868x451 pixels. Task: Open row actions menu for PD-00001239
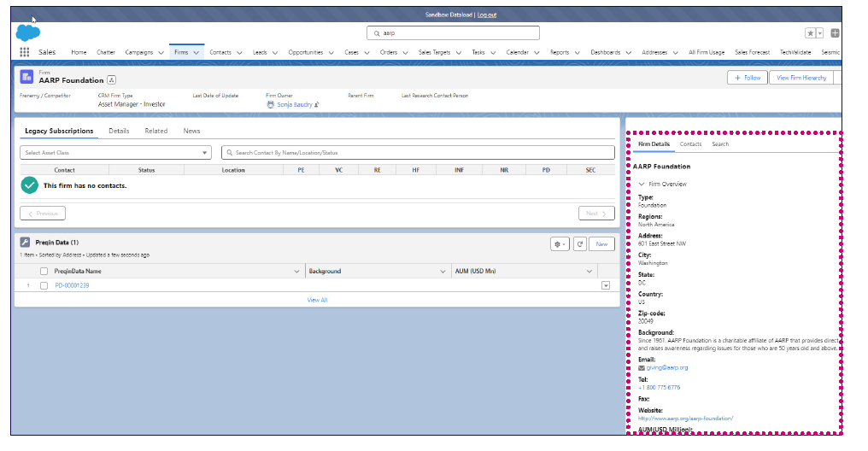pos(606,285)
